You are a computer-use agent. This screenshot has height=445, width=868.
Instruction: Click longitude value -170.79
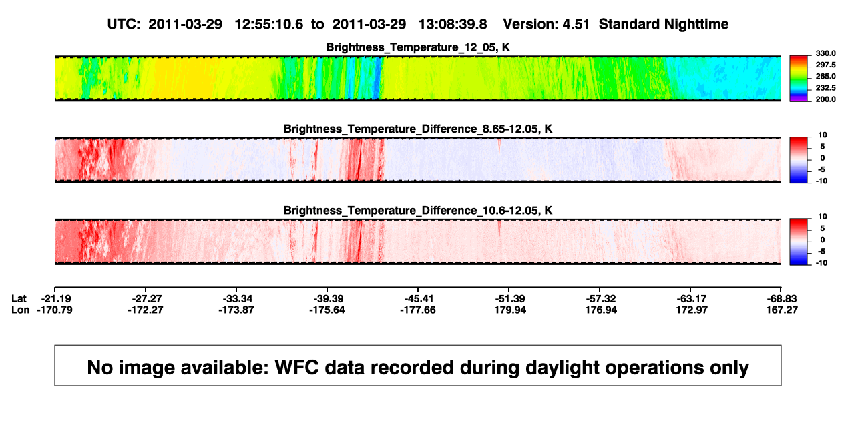[55, 310]
